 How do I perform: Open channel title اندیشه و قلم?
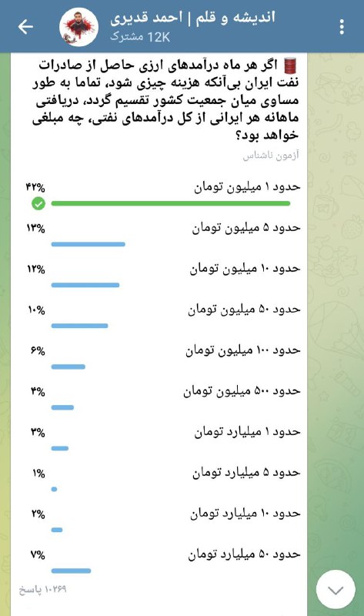[x=235, y=18]
